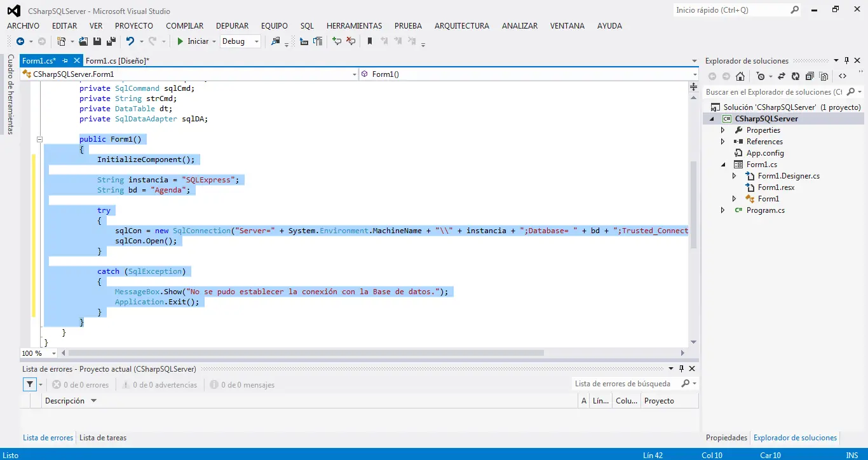The image size is (868, 460).
Task: Open the 100 % zoom dropdown
Action: click(x=53, y=353)
